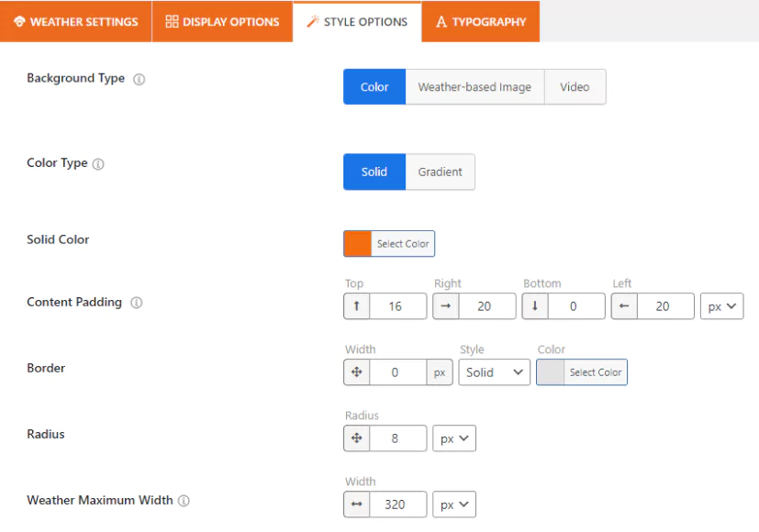Go to the Display Options tab
The height and width of the screenshot is (532, 759).
click(222, 22)
